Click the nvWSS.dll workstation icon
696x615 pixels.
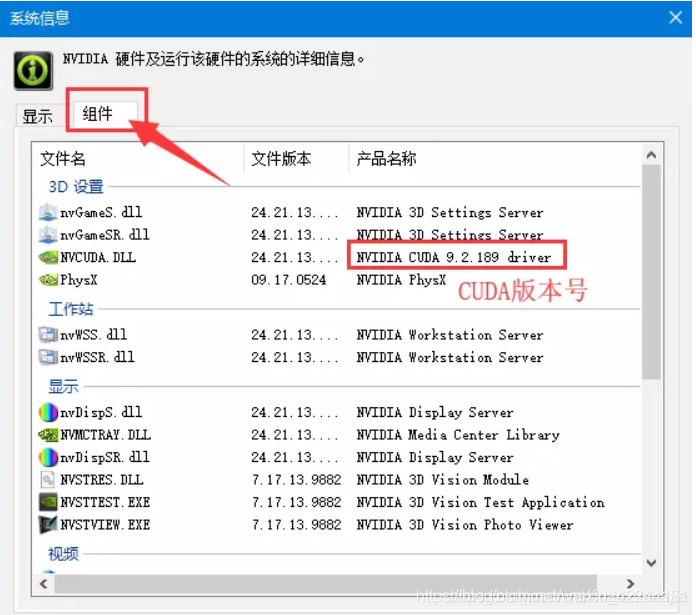48,334
